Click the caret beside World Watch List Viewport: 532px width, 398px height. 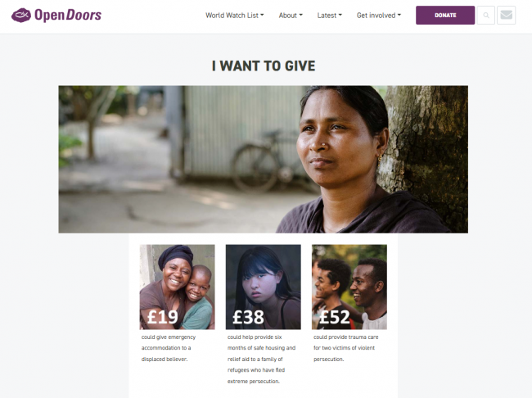click(262, 15)
